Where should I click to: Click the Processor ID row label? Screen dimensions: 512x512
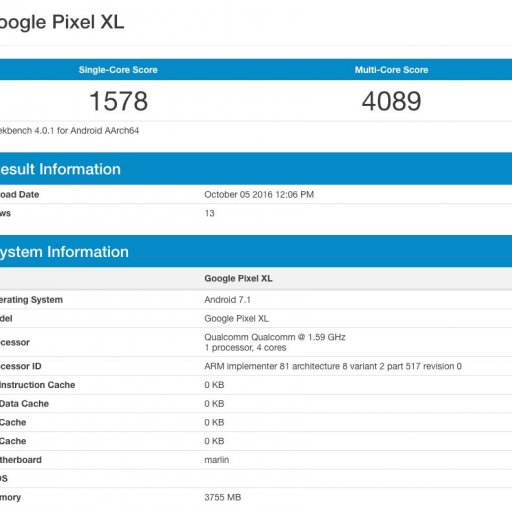[x=21, y=366]
